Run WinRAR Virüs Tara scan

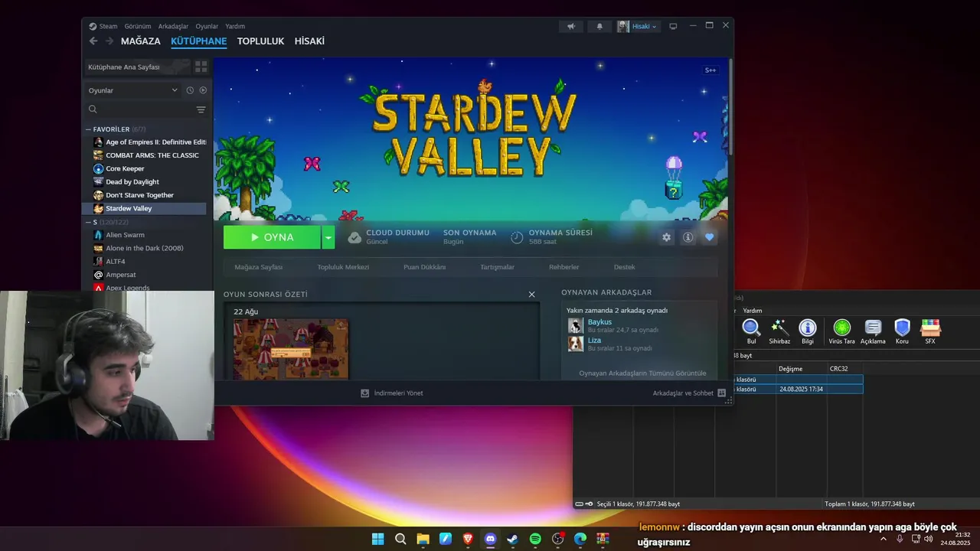841,332
